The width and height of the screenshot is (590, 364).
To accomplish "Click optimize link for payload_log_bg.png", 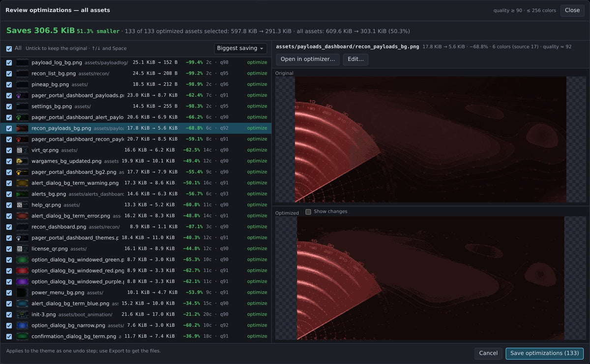I will 257,62.
